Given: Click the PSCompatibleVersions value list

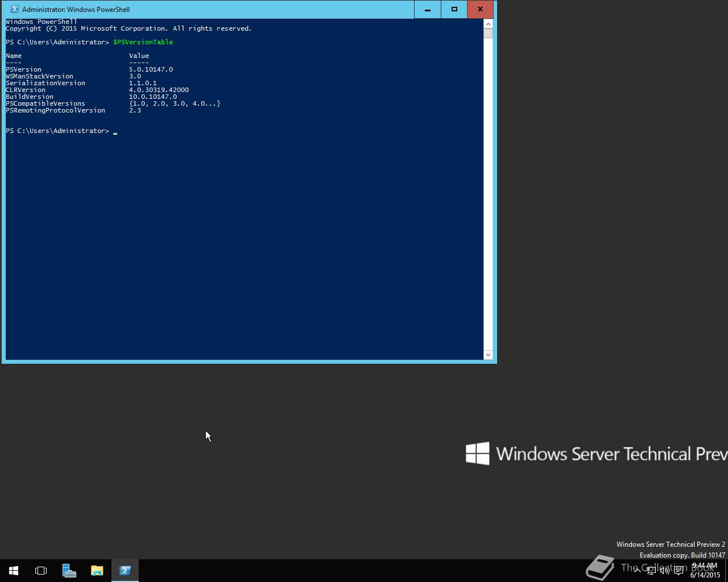Looking at the screenshot, I should tap(174, 103).
